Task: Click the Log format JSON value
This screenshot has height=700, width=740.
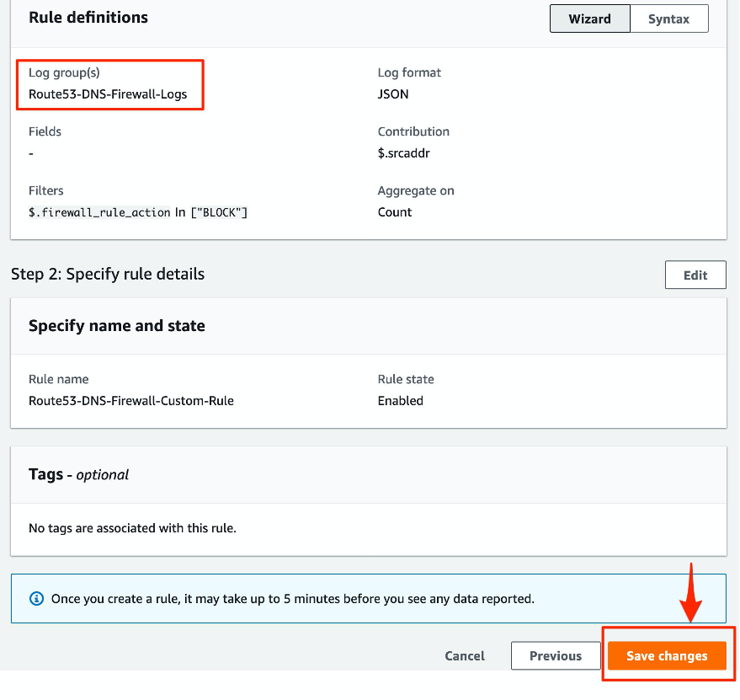Action: [x=393, y=94]
